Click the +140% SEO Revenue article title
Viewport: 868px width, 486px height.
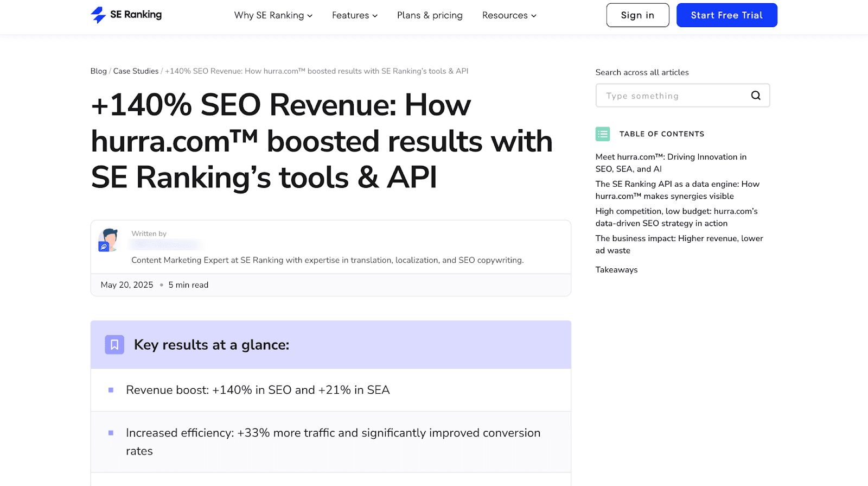pos(322,141)
